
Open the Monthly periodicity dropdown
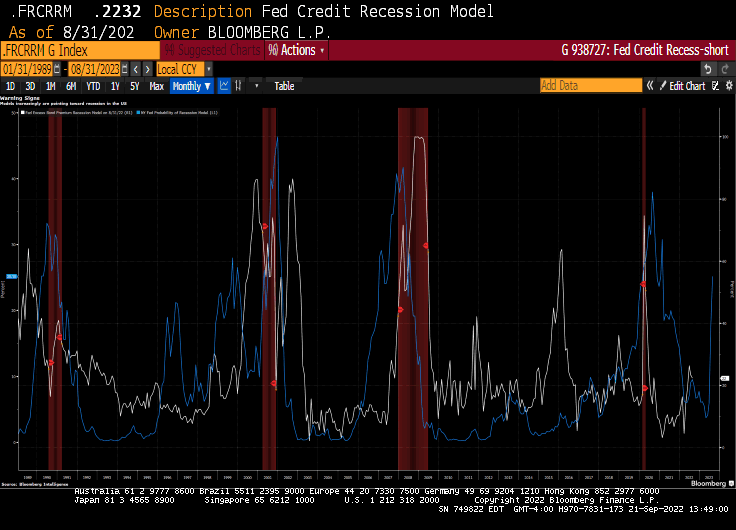191,86
